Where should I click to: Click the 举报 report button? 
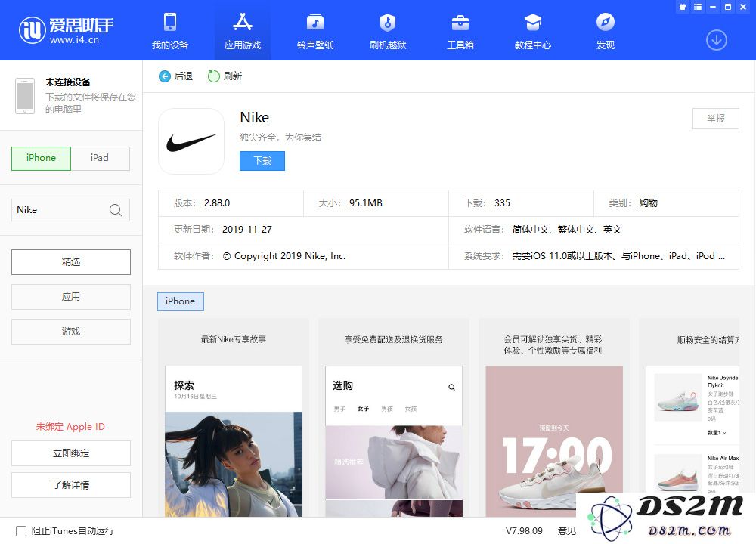(x=715, y=119)
